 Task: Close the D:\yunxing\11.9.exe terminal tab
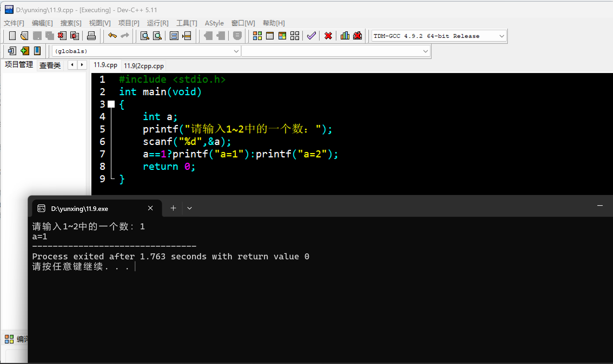point(150,208)
